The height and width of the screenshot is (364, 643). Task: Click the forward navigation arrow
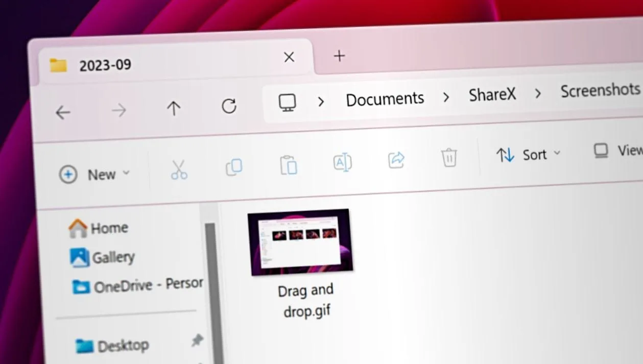click(118, 110)
